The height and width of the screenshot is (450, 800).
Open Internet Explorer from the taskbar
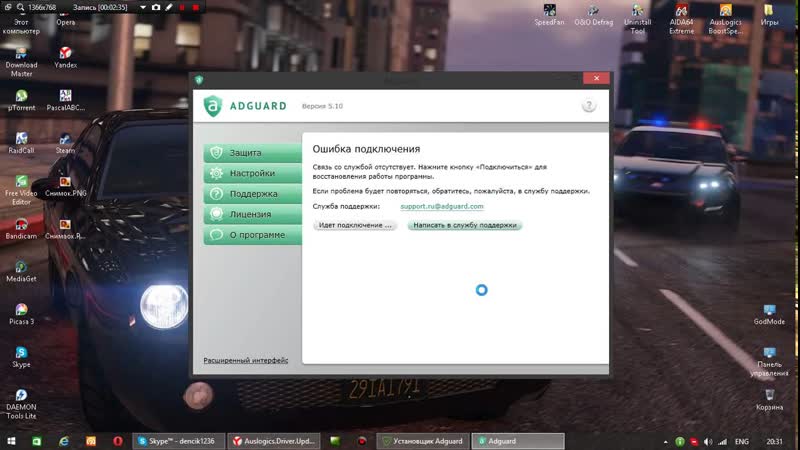pyautogui.click(x=64, y=441)
